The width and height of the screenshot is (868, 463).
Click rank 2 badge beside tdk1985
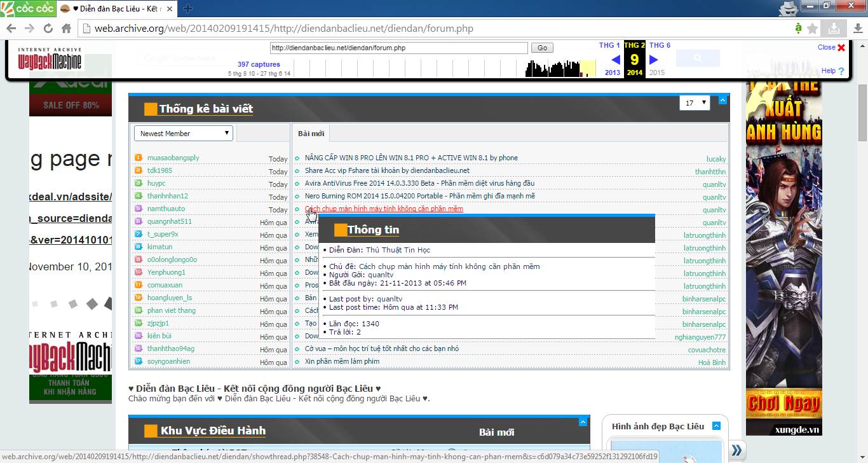139,170
